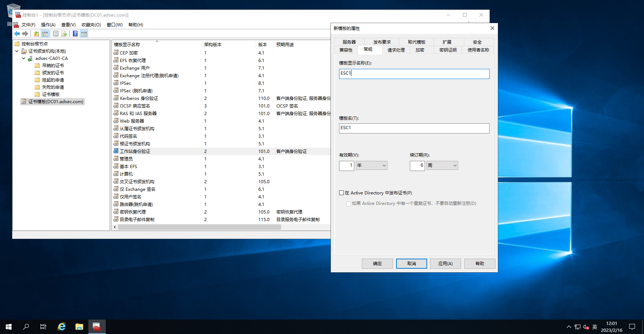644x334 pixels.
Task: Click the Export List toolbar icon
Action: click(64, 34)
